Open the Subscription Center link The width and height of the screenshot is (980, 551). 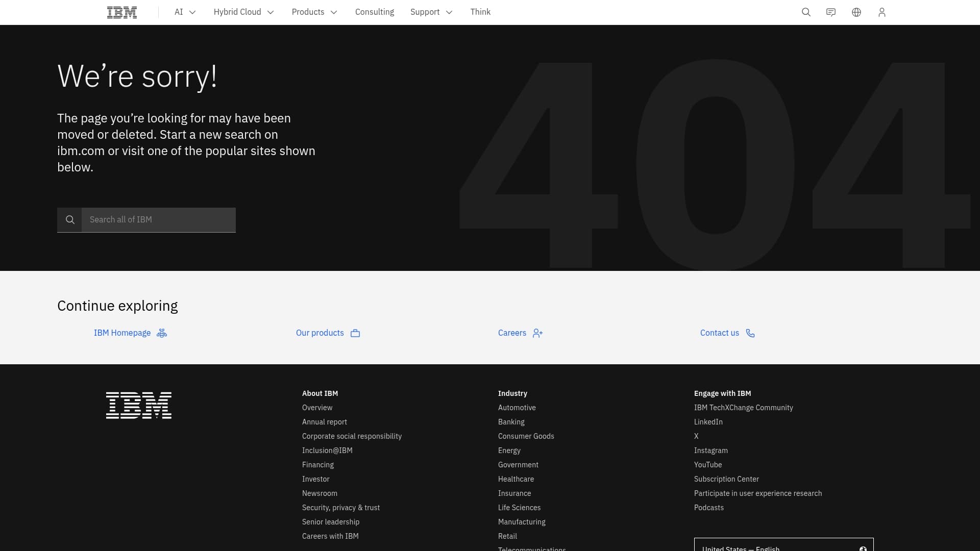coord(726,479)
